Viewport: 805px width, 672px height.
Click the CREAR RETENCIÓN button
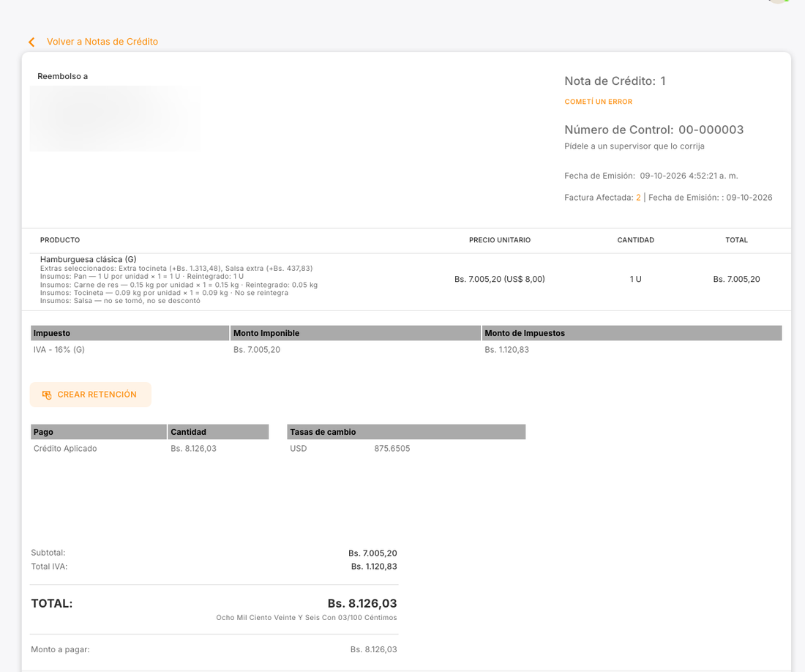coord(90,395)
